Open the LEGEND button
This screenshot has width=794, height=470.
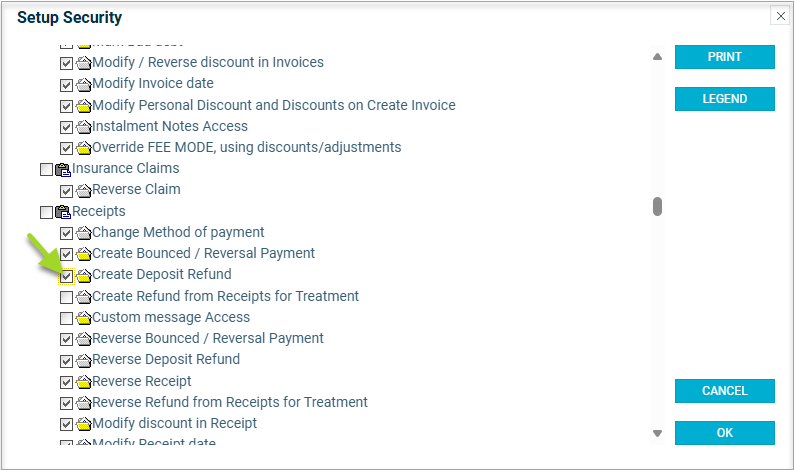coord(724,99)
